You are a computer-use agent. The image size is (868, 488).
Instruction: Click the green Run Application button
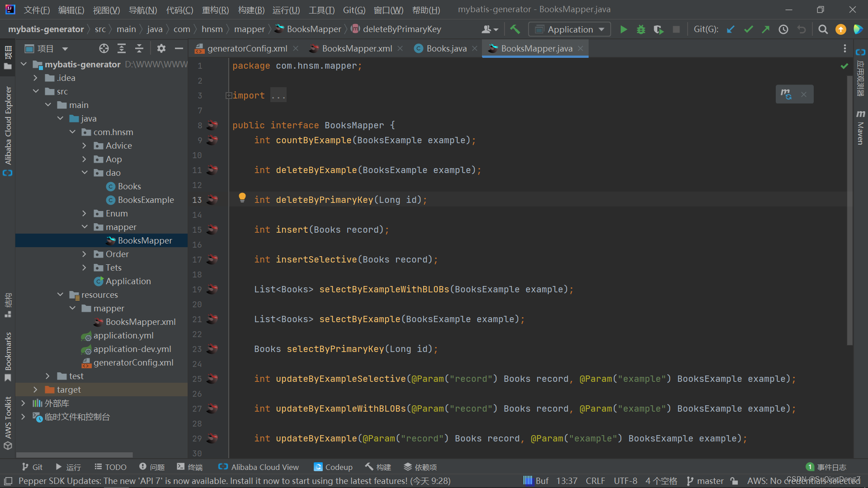(x=623, y=29)
